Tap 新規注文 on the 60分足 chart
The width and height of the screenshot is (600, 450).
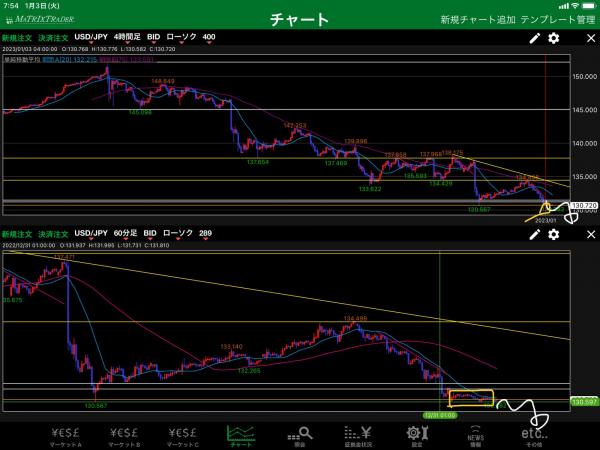[x=17, y=234]
